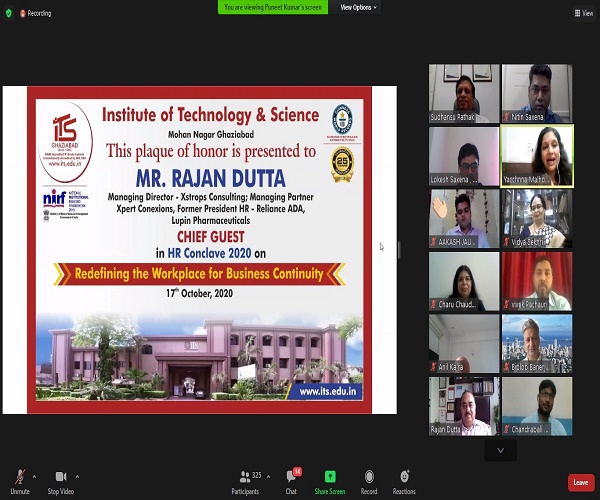Select Vidya Sekhri's video tile

pos(537,218)
